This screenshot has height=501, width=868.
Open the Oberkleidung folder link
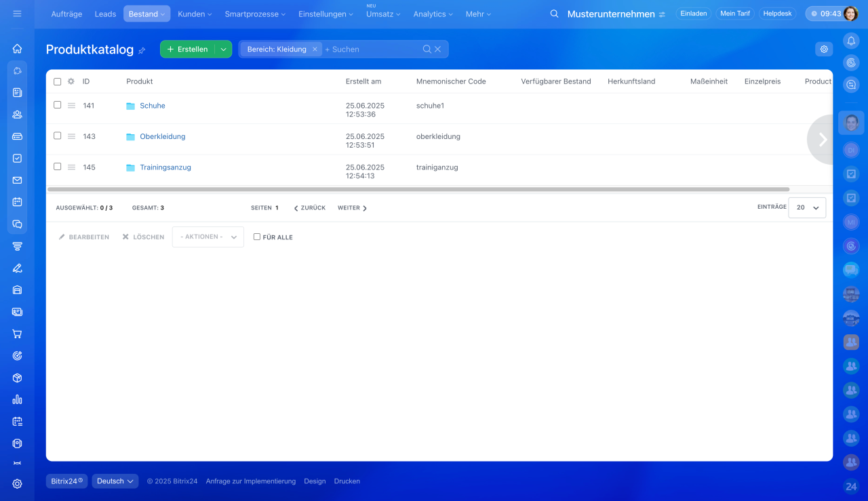tap(162, 136)
